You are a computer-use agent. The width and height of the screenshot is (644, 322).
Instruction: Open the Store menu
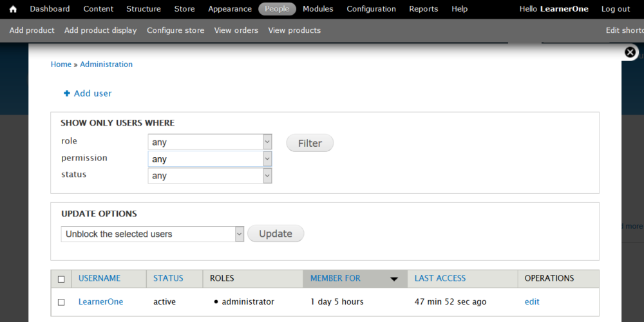184,9
